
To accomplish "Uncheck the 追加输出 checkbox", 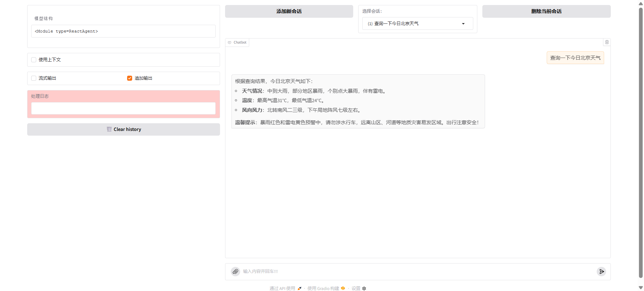I will pyautogui.click(x=129, y=78).
